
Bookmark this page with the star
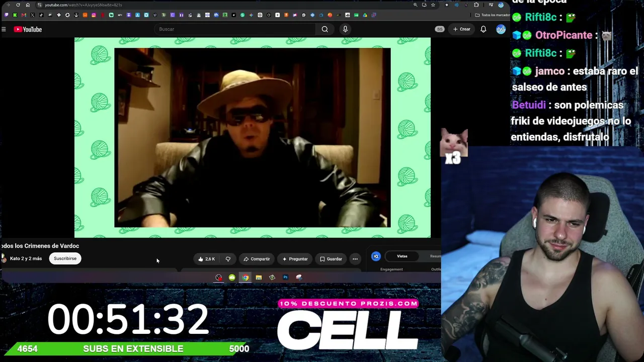coord(433,5)
